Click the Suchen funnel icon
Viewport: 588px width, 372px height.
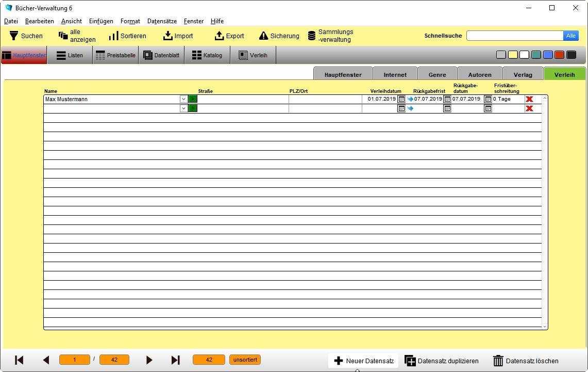click(14, 36)
